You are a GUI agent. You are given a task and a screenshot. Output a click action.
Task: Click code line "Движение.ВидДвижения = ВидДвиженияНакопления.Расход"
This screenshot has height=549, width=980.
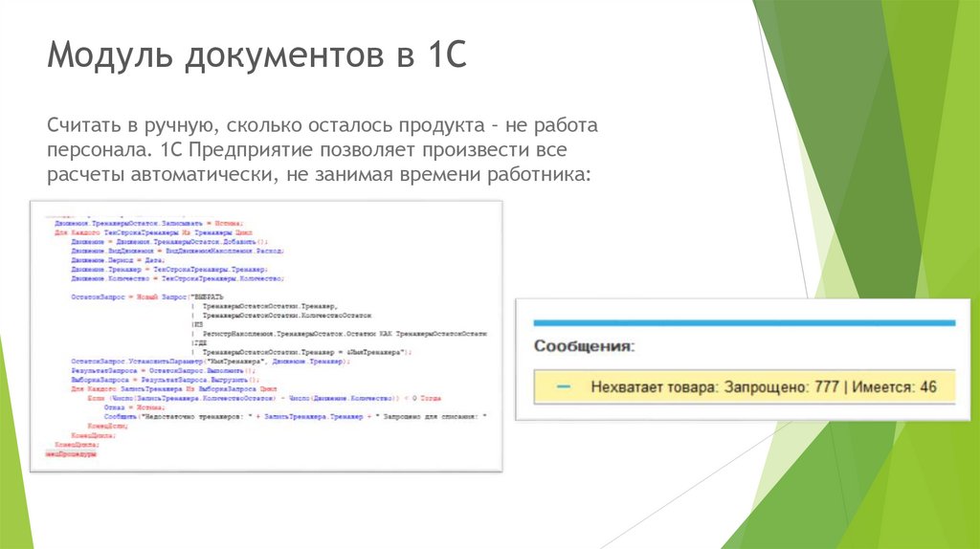pos(177,251)
